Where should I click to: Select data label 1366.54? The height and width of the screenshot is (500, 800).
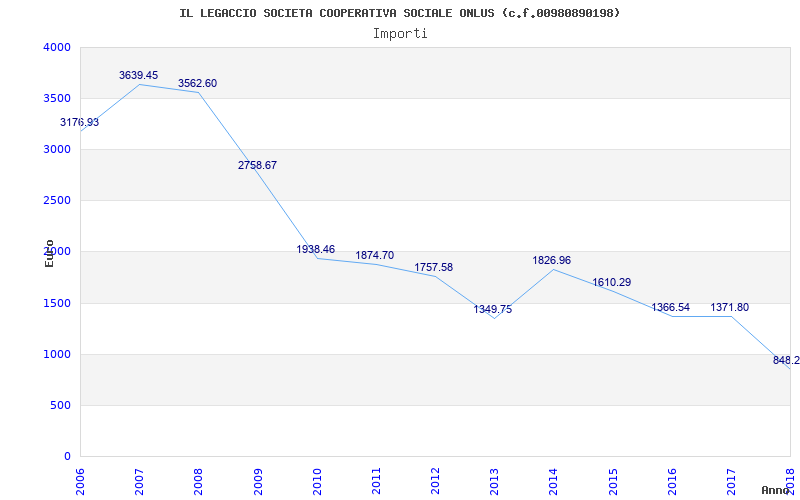tap(670, 308)
